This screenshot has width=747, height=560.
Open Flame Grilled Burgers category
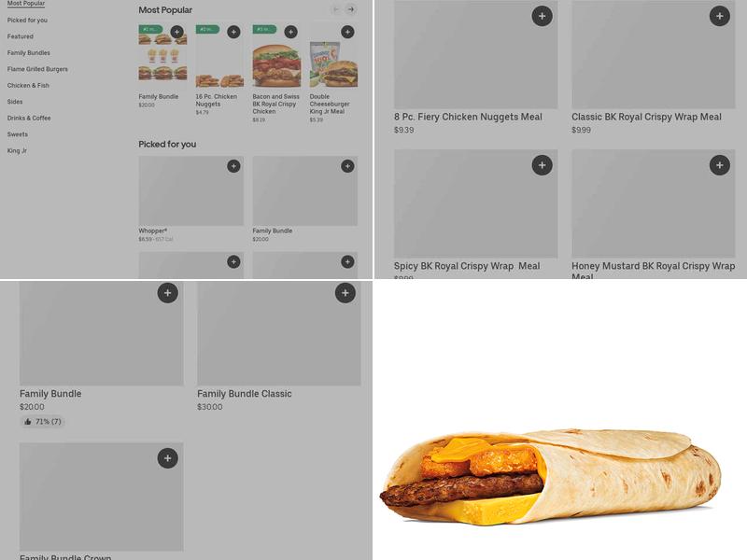[37, 69]
